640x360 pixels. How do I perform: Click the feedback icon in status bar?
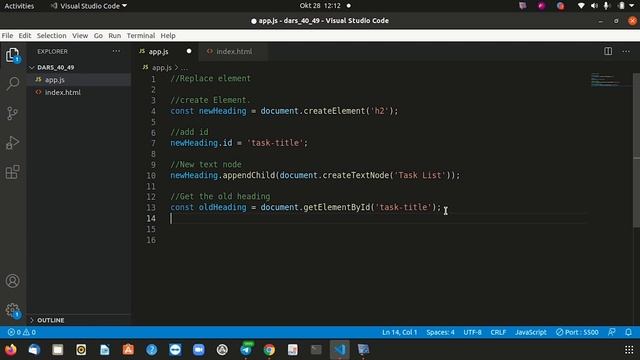point(611,332)
